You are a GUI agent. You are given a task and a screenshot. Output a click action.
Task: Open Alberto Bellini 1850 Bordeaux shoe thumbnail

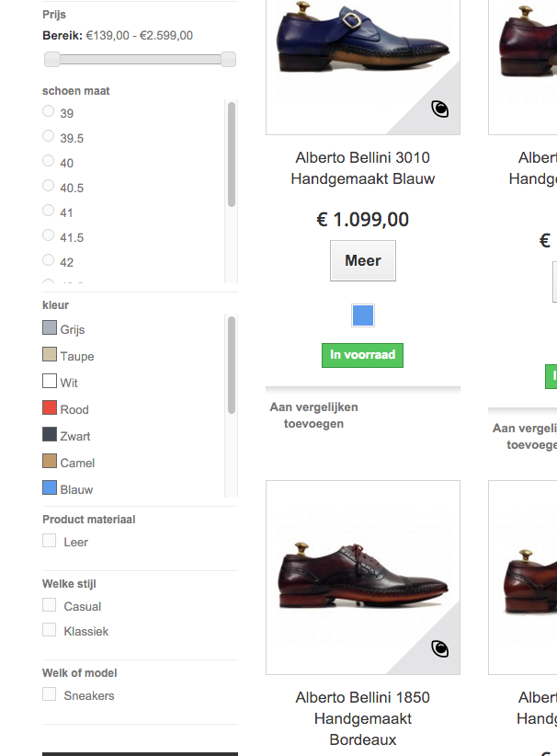click(x=363, y=578)
